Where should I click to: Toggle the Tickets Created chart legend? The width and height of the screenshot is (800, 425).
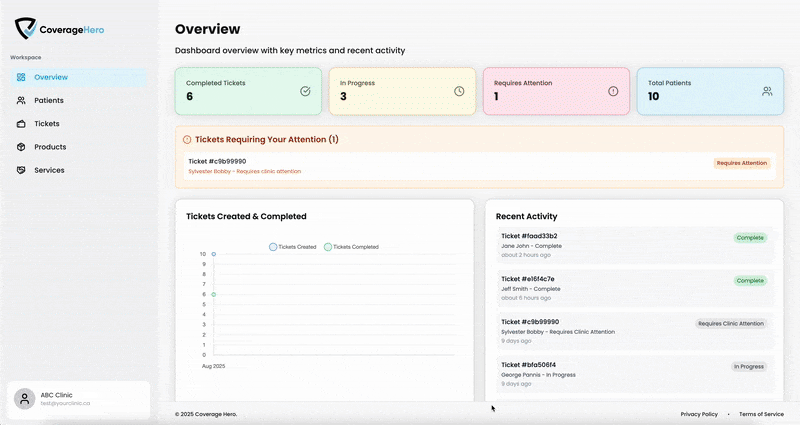coord(293,246)
